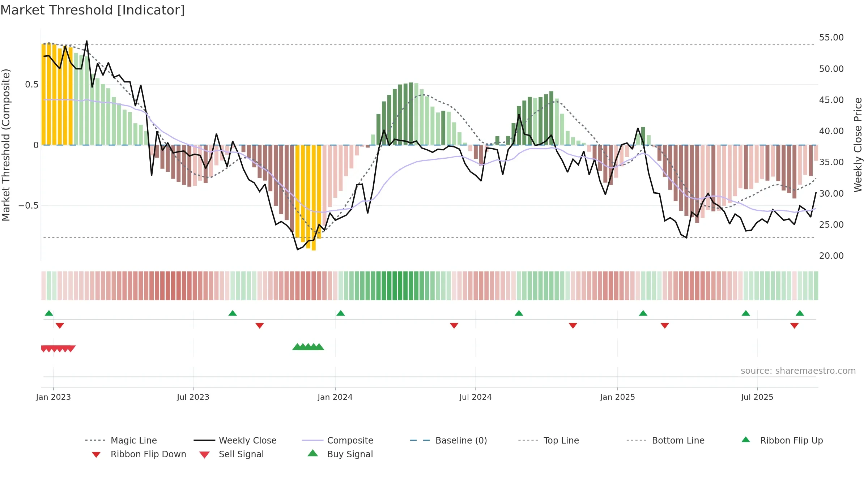The height and width of the screenshot is (488, 868).
Task: Toggle the Baseline (0) legend entry
Action: coord(449,440)
